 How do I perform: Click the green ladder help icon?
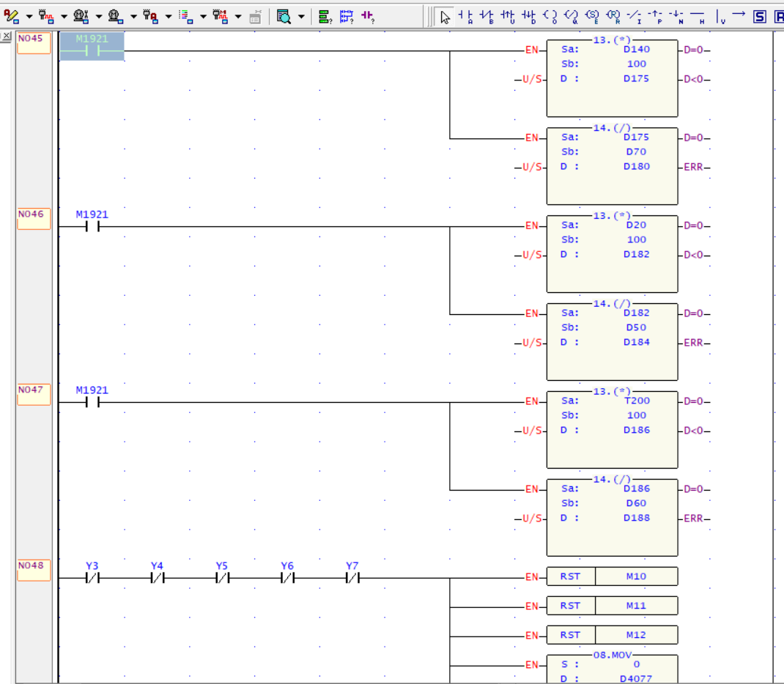(x=325, y=17)
